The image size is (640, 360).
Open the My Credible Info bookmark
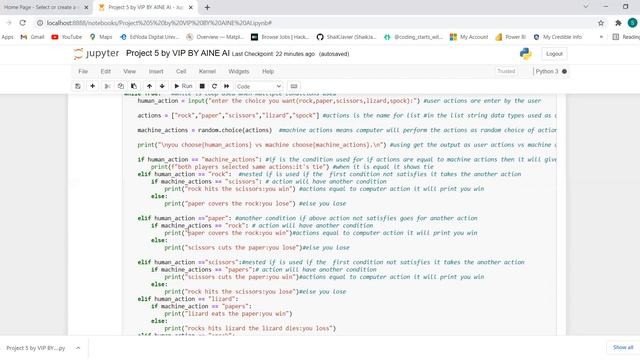pos(558,37)
